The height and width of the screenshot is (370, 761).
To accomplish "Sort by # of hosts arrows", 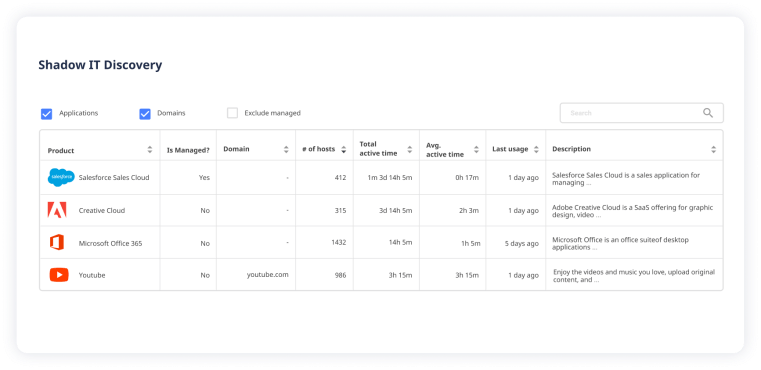I will pos(344,150).
